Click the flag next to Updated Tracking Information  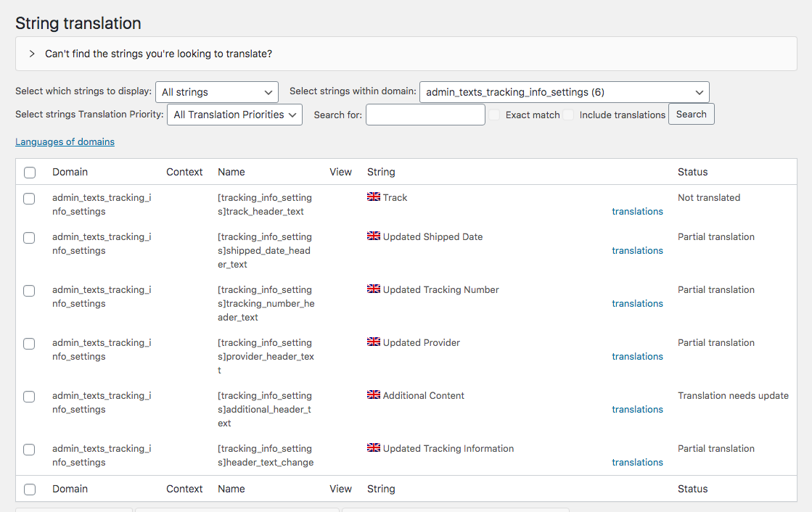coord(373,447)
